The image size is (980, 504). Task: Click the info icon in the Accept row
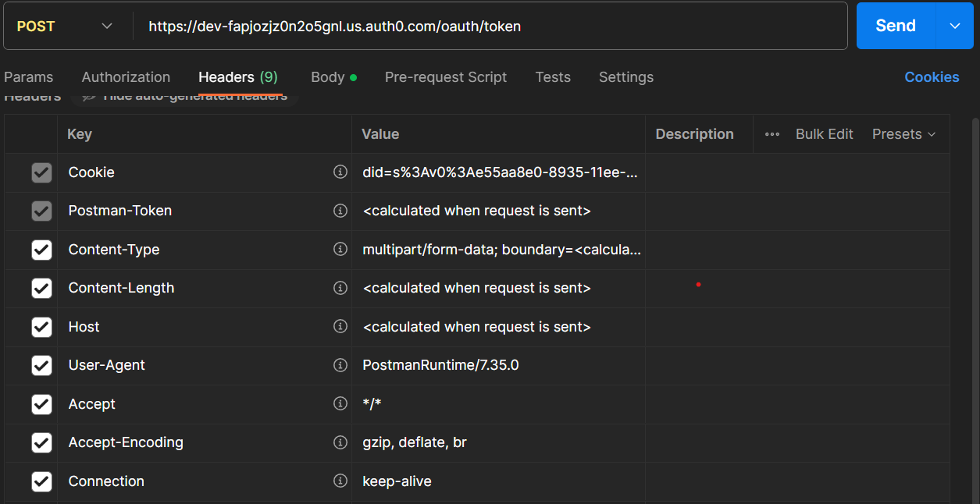(340, 403)
